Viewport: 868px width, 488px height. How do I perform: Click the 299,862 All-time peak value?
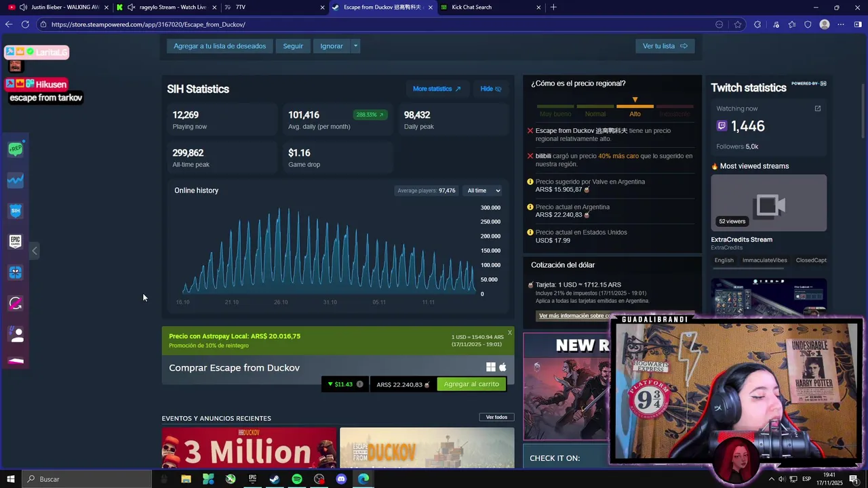tap(188, 152)
